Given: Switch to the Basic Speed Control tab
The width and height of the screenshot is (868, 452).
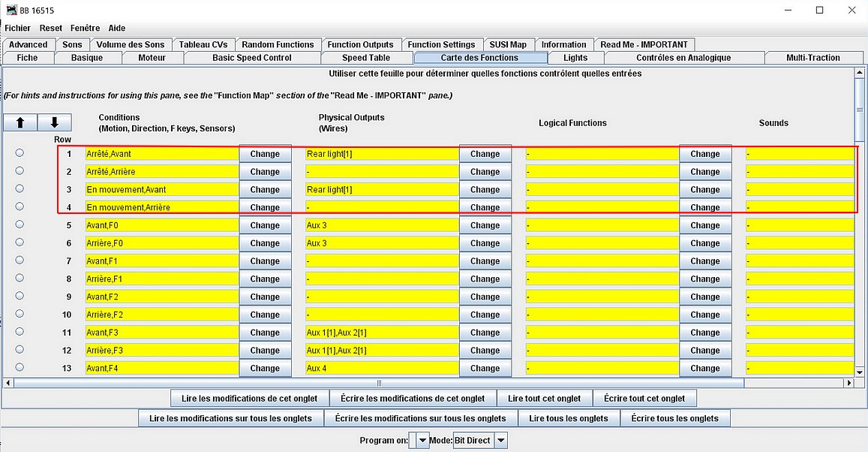Looking at the screenshot, I should 252,58.
